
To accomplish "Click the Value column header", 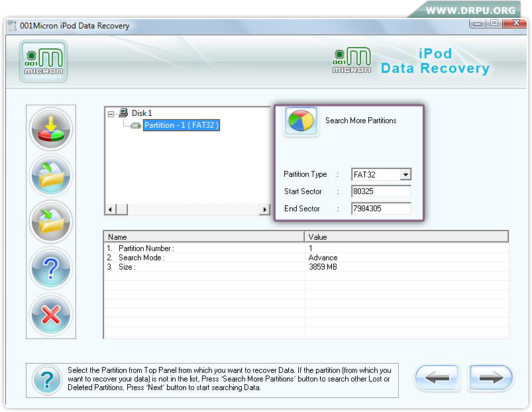I will tap(407, 237).
